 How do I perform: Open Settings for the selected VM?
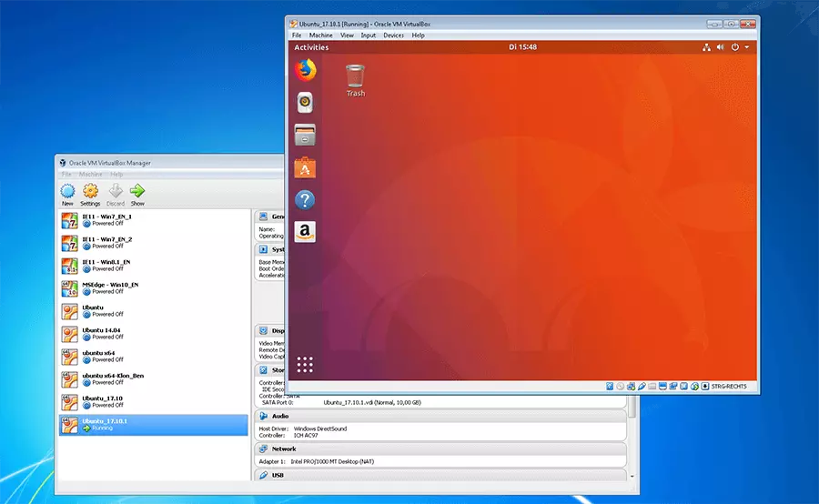90,192
